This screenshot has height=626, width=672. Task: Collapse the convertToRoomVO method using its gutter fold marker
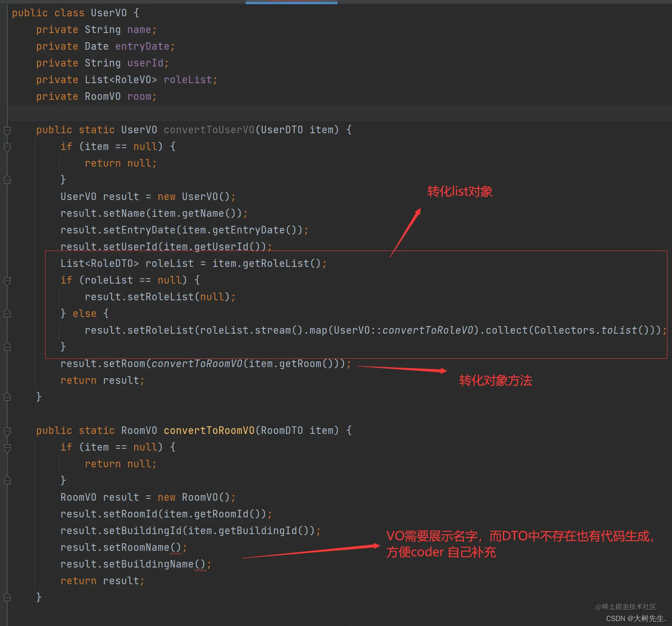pos(7,431)
